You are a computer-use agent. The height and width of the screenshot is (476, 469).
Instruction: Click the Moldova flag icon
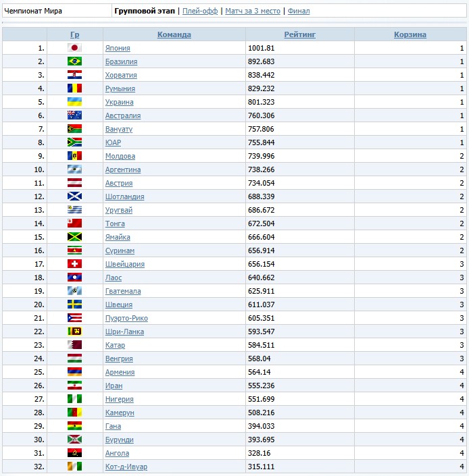pos(74,156)
